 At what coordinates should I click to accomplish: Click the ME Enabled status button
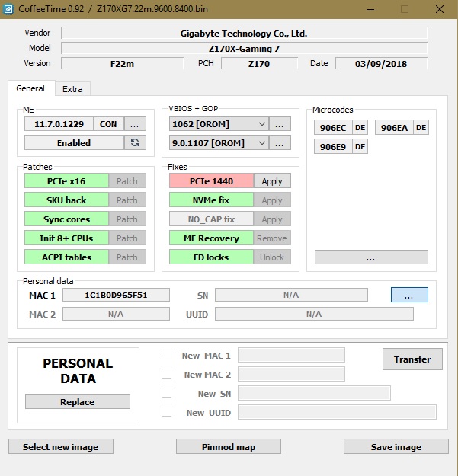(x=74, y=142)
